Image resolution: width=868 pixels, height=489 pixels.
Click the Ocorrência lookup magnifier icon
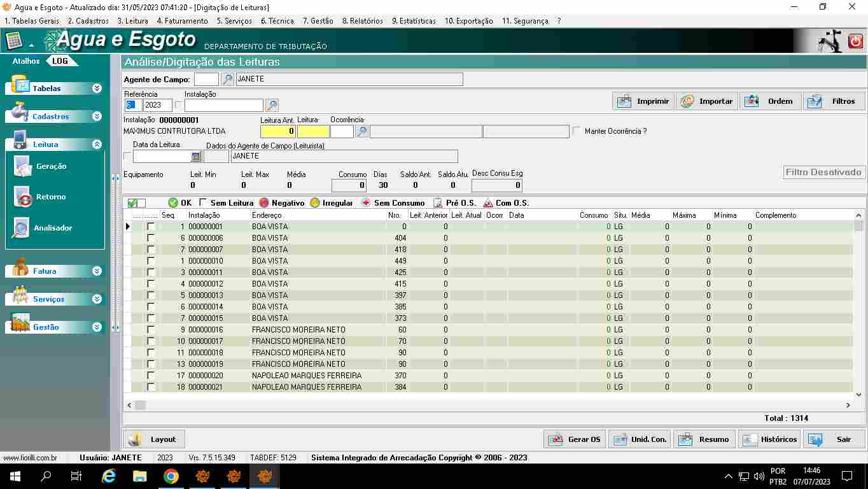click(x=361, y=132)
